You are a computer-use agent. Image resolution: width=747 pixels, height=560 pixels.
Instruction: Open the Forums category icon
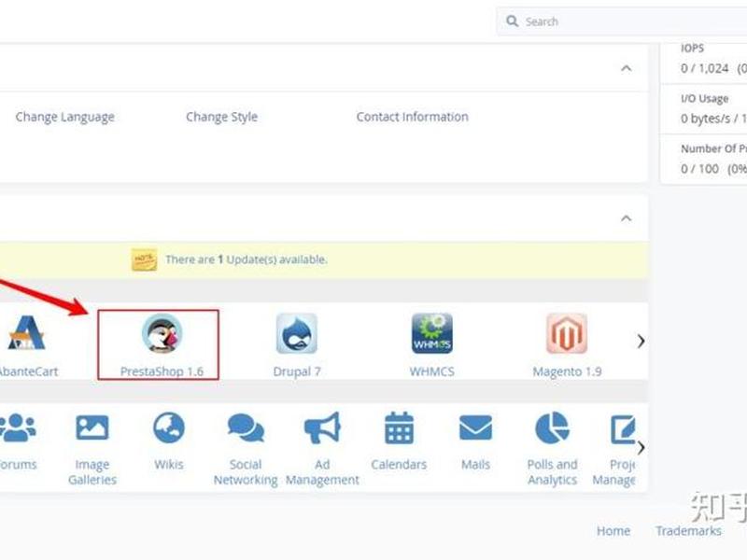tap(17, 427)
